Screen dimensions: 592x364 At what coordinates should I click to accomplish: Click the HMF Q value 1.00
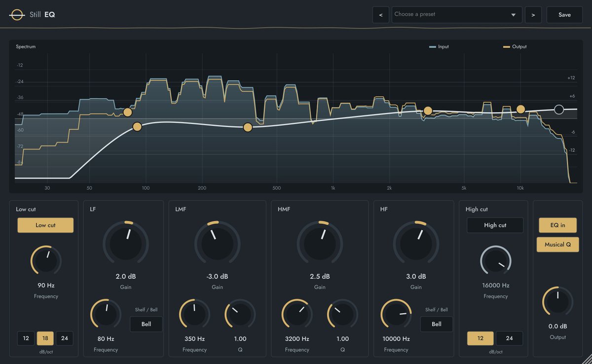(x=342, y=339)
